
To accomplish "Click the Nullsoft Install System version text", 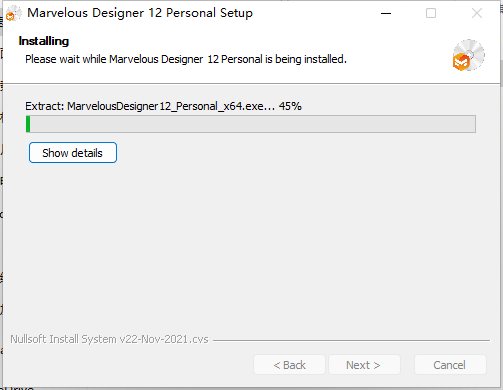I will tap(109, 339).
